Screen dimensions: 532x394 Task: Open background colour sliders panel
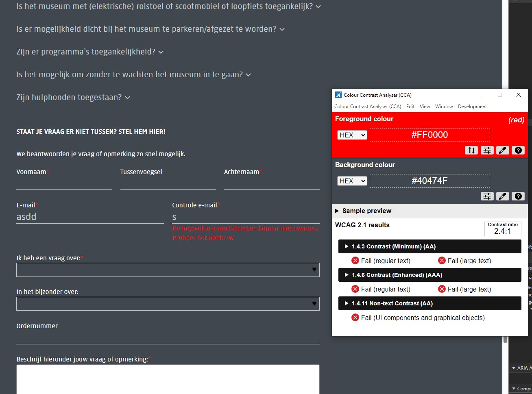click(487, 196)
